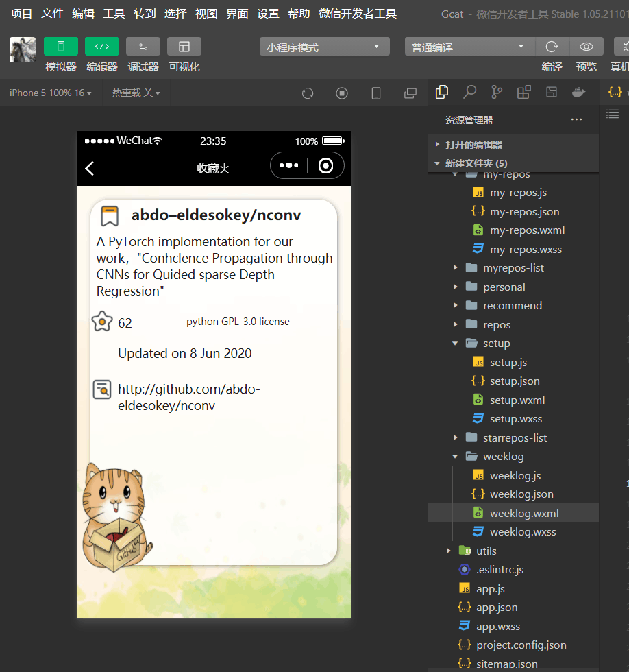This screenshot has width=629, height=672.
Task: Tap the back arrow in simulator
Action: coord(90,168)
